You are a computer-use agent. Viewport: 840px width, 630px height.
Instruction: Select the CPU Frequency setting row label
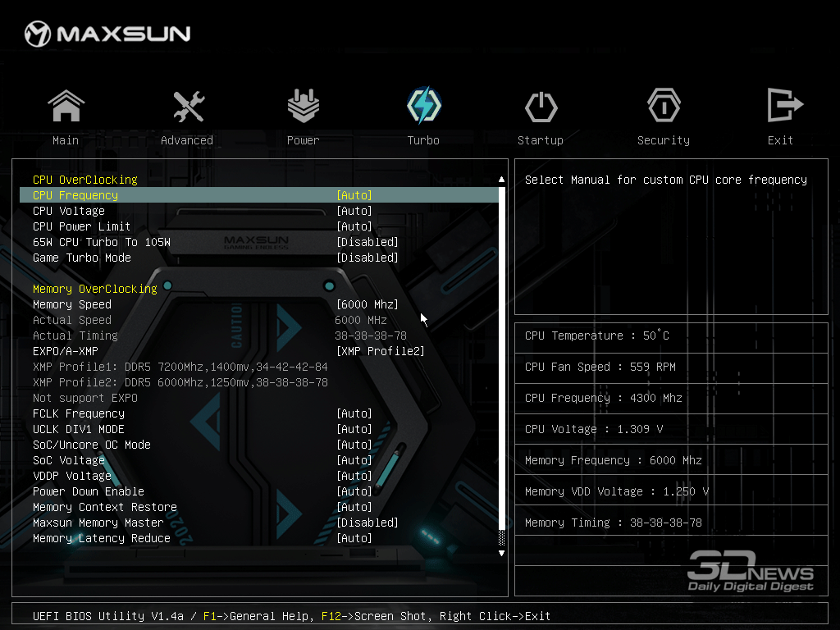tap(75, 195)
